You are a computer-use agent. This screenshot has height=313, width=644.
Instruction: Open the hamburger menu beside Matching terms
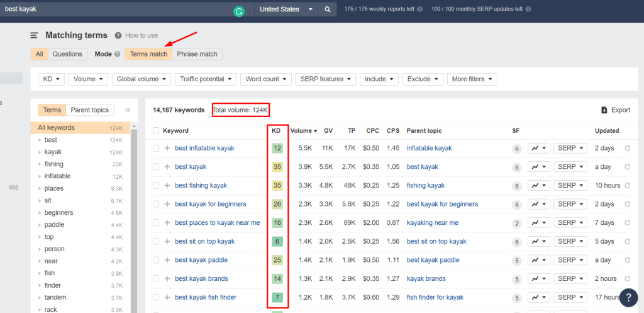click(34, 35)
